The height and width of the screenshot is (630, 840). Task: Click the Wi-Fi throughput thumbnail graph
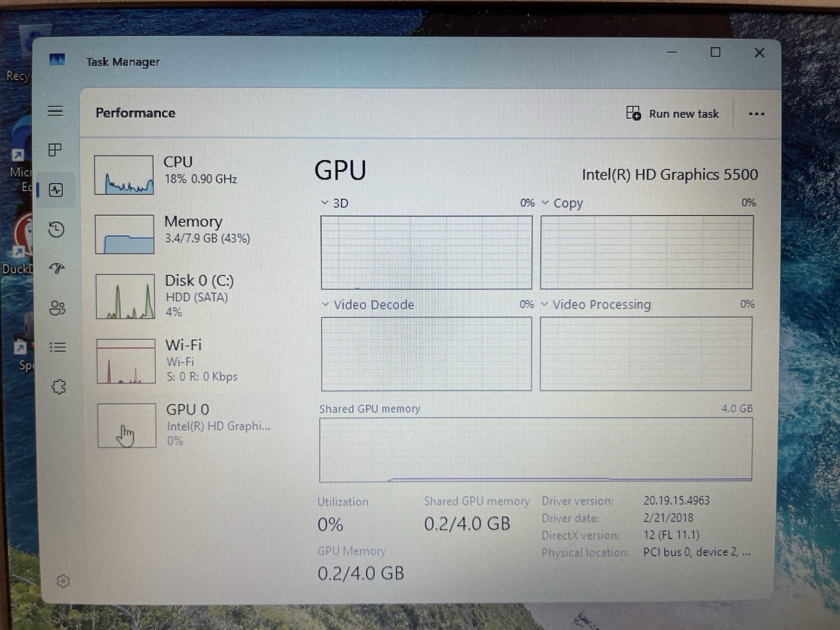point(126,361)
